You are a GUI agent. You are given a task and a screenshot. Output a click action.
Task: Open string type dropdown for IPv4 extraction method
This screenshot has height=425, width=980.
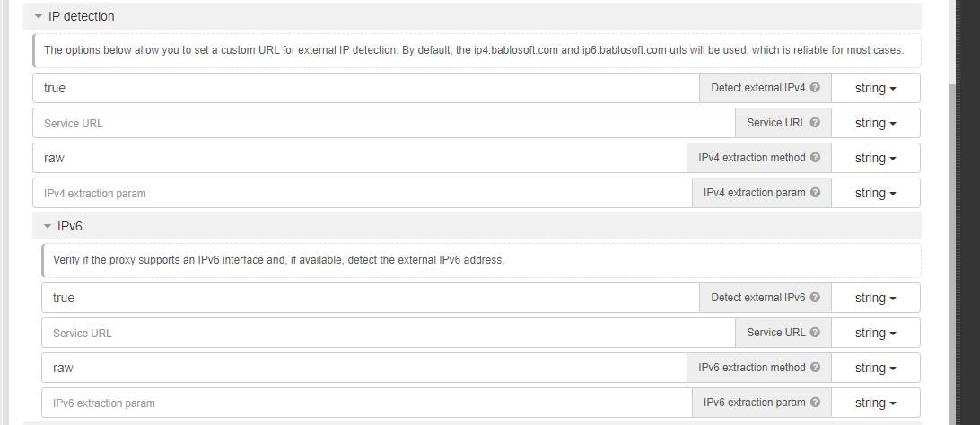tap(875, 158)
